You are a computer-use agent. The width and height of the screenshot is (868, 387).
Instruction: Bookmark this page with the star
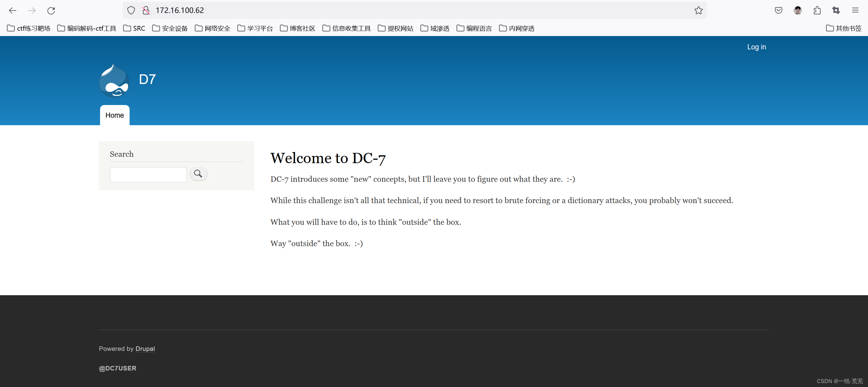tap(698, 11)
